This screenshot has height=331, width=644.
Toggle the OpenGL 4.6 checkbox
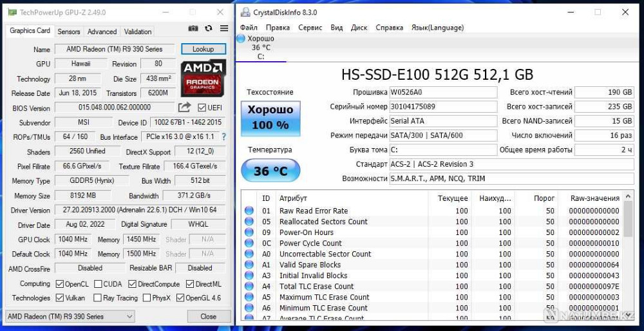tap(180, 298)
